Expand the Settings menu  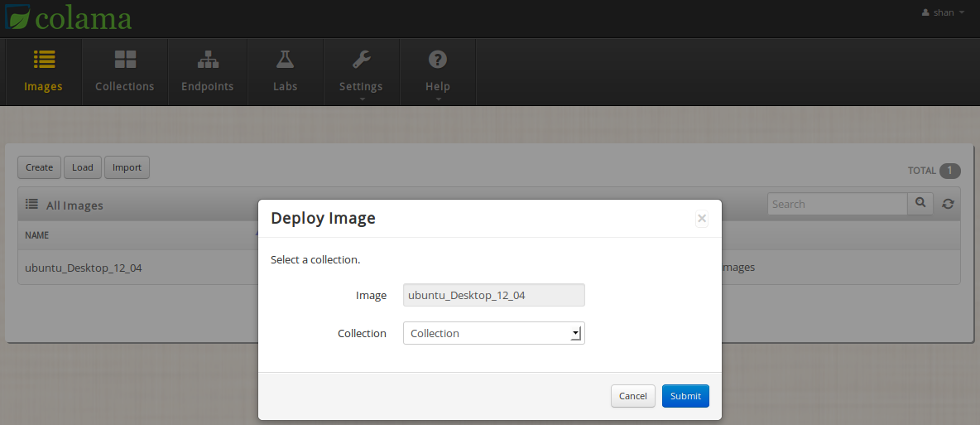[361, 71]
